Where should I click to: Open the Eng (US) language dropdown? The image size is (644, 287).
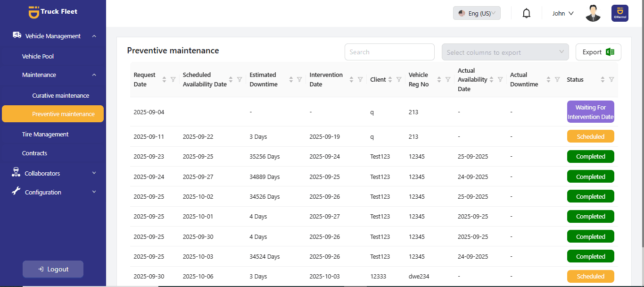tap(477, 13)
